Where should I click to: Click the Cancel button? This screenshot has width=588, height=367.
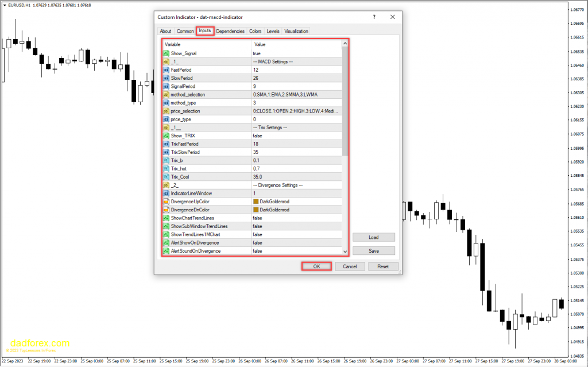pos(350,266)
